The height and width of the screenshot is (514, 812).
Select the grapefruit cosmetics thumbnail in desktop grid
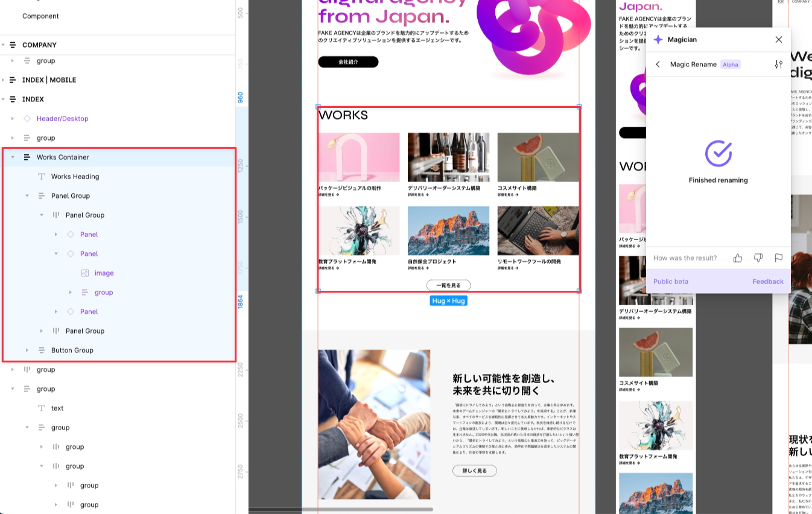[538, 157]
